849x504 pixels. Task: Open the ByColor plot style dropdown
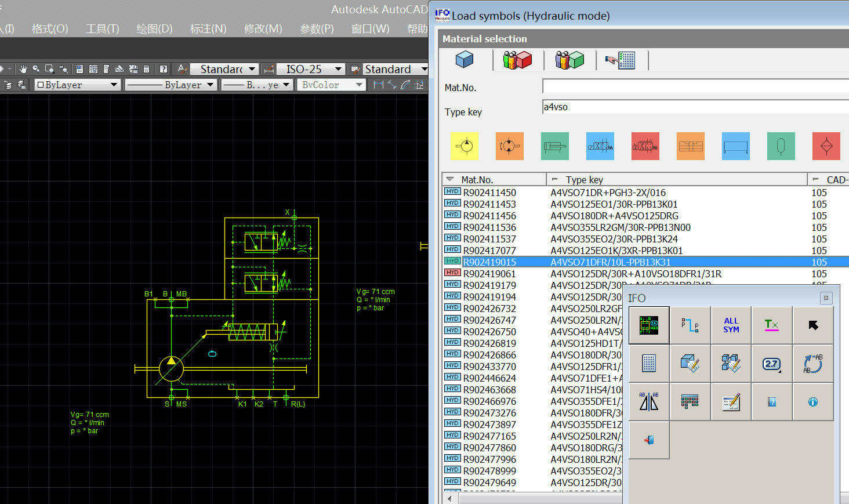pyautogui.click(x=332, y=85)
